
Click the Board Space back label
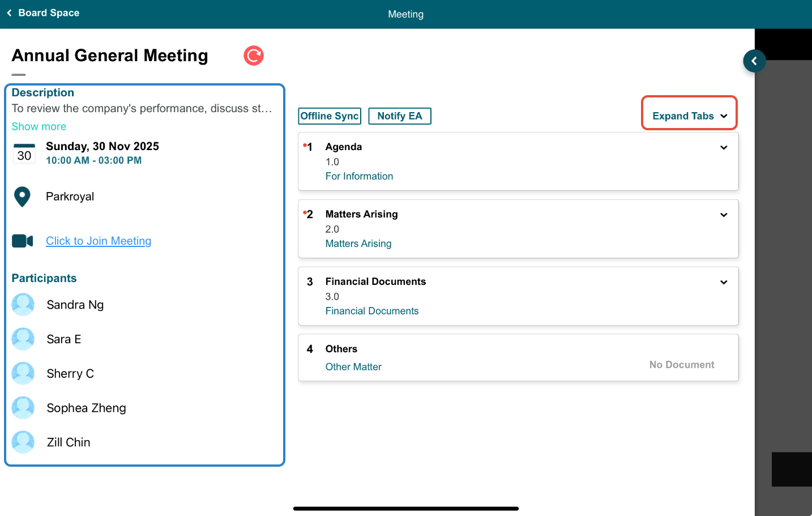tap(49, 13)
